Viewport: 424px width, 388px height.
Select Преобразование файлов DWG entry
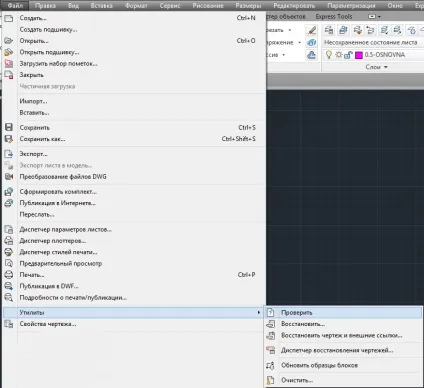[x=133, y=177]
